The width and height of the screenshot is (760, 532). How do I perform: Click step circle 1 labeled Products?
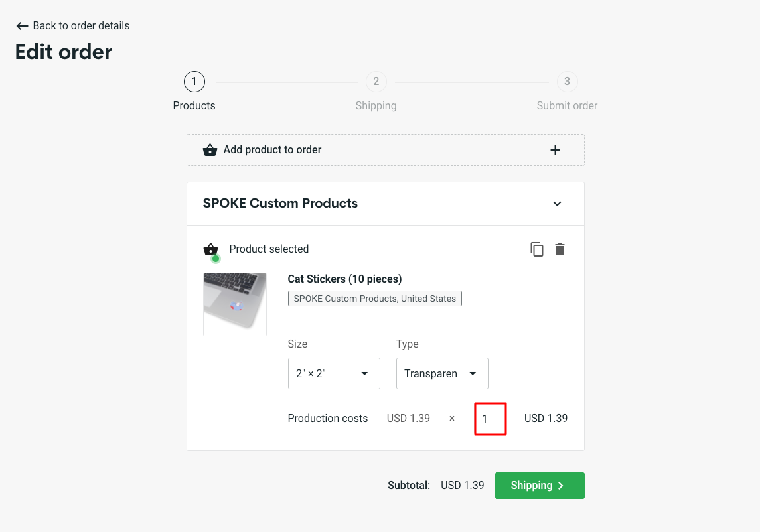(x=194, y=81)
